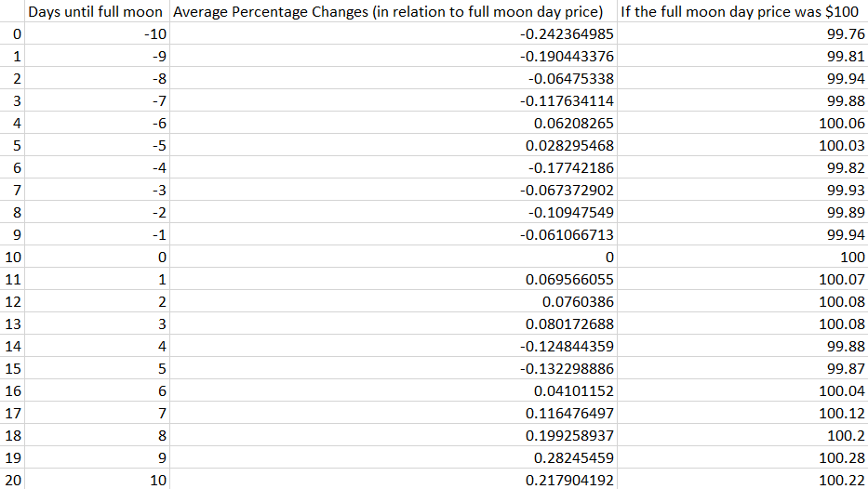The height and width of the screenshot is (489, 868).
Task: Click the 'Days until full moon' column header
Action: point(96,12)
